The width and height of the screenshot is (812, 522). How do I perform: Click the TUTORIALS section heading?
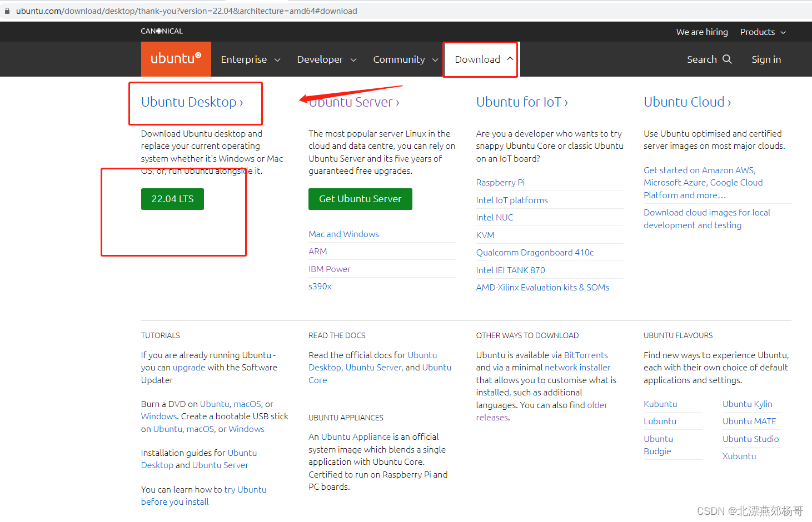[x=161, y=335]
